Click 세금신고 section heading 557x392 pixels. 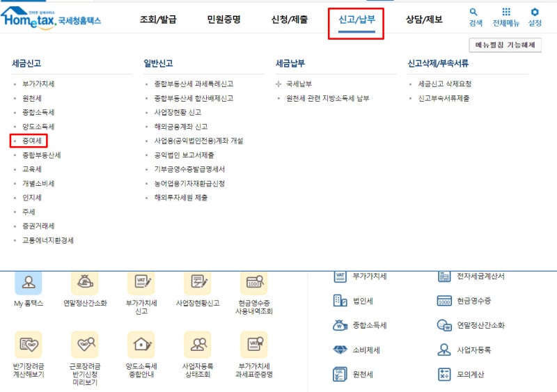[x=26, y=63]
